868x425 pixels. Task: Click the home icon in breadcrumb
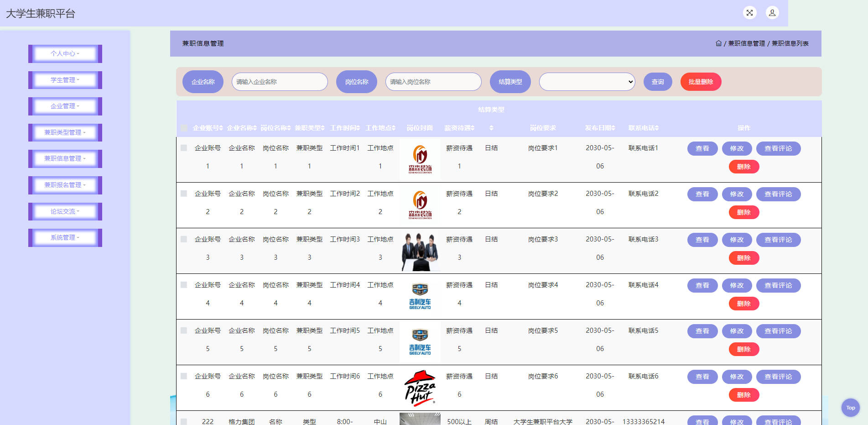click(718, 43)
